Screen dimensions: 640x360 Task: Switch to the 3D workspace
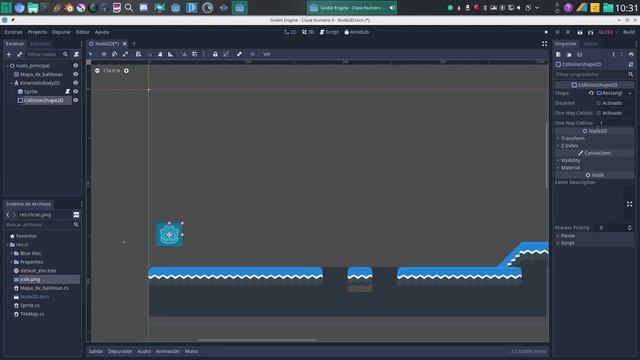[308, 32]
